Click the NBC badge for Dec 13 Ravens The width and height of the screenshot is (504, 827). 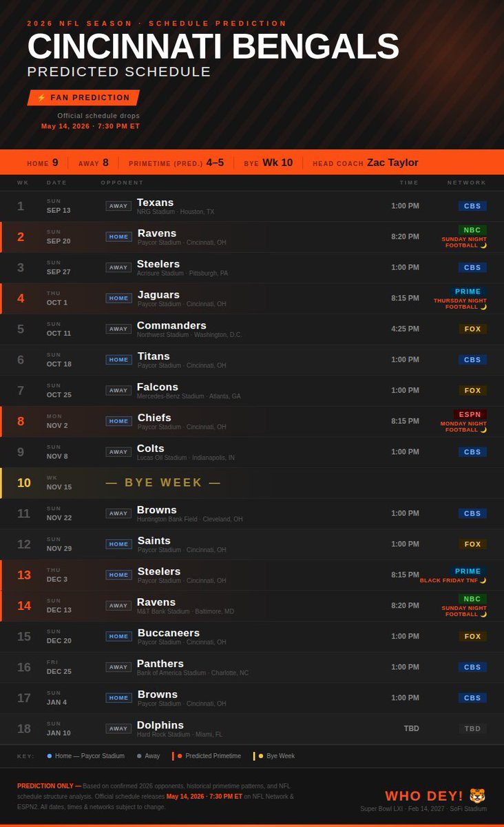pyautogui.click(x=472, y=599)
